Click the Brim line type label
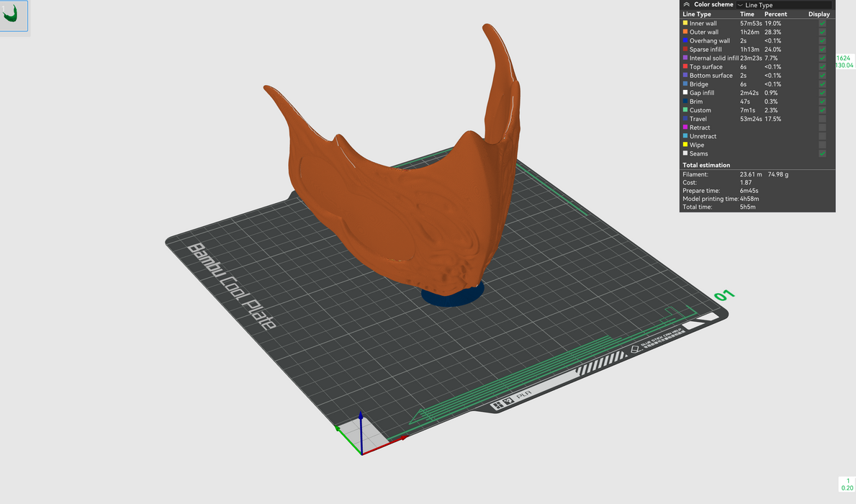 (695, 102)
